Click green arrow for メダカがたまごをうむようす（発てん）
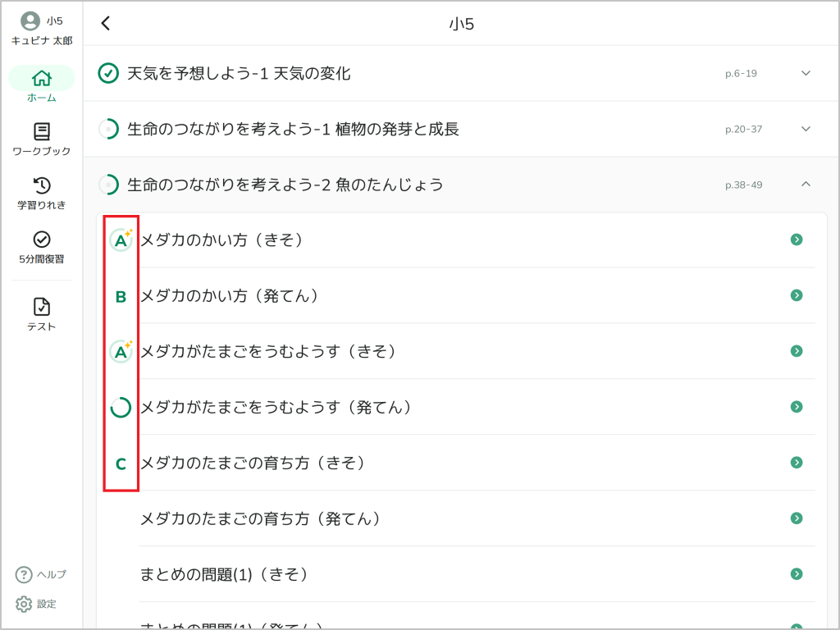This screenshot has height=630, width=840. pyautogui.click(x=797, y=407)
